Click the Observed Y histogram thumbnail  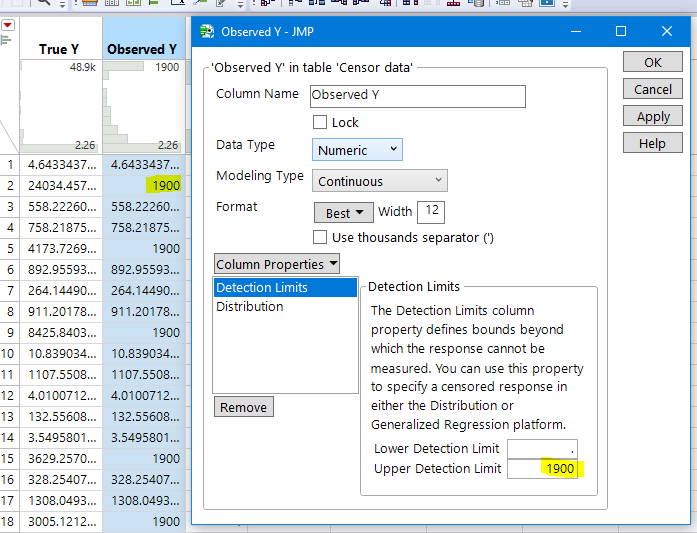(144, 107)
